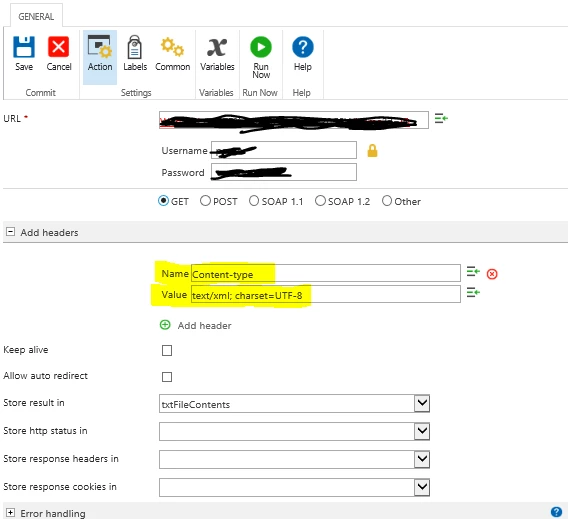Image resolution: width=568 pixels, height=519 pixels.
Task: Open the Variables icon
Action: (217, 47)
